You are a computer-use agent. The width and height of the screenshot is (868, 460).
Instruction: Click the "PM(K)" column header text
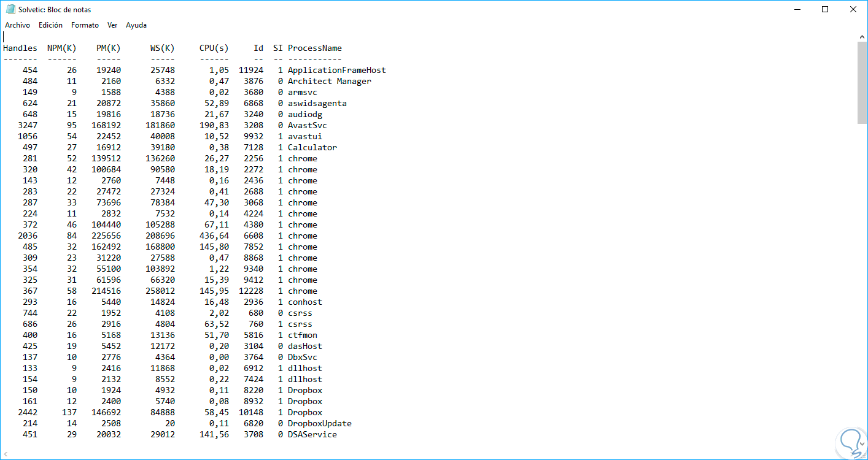coord(109,48)
